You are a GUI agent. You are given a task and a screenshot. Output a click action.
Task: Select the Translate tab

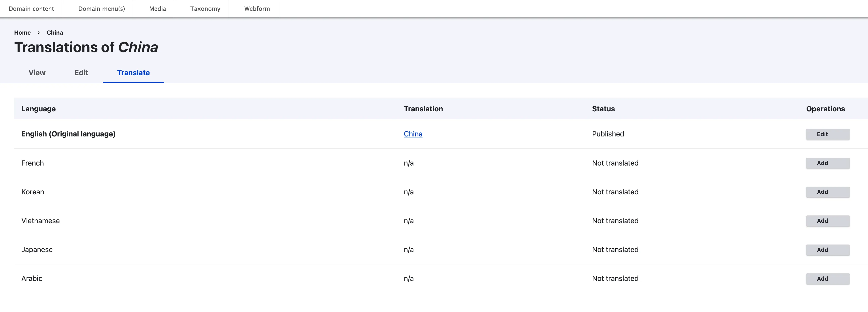[133, 73]
